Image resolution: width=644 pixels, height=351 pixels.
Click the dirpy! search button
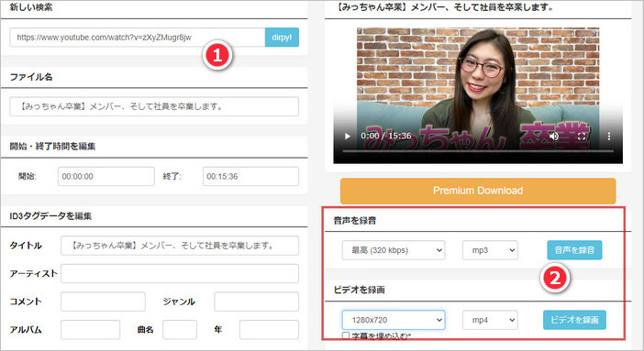click(x=282, y=38)
